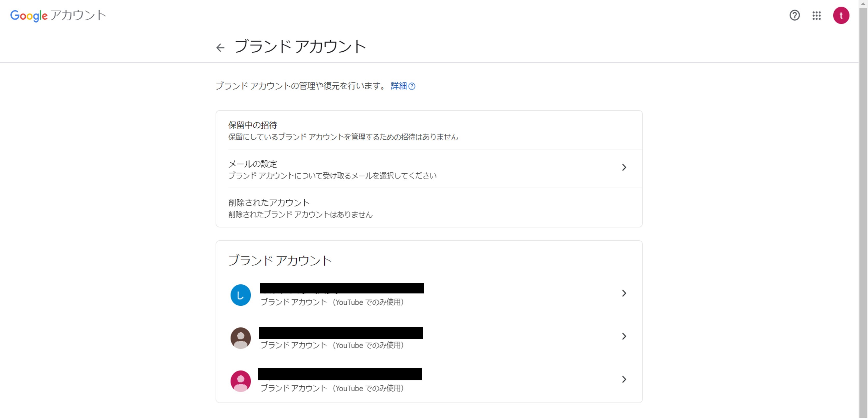Expand the first YouTube brand account row
Image resolution: width=868 pixels, height=418 pixels.
coord(624,293)
